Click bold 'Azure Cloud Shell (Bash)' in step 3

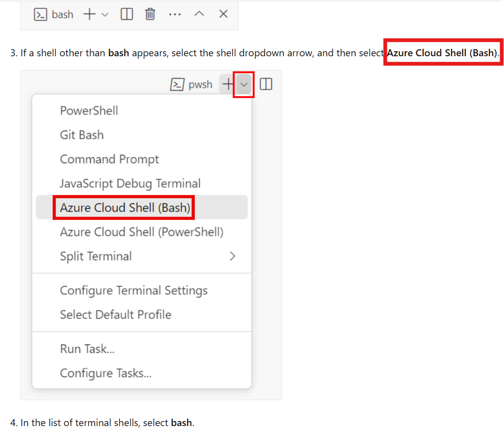(x=442, y=53)
